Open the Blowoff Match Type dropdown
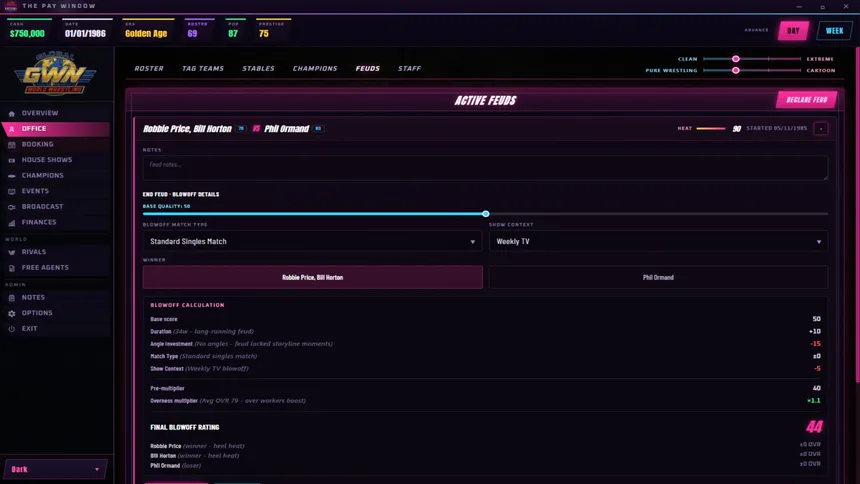The width and height of the screenshot is (860, 484). point(312,241)
